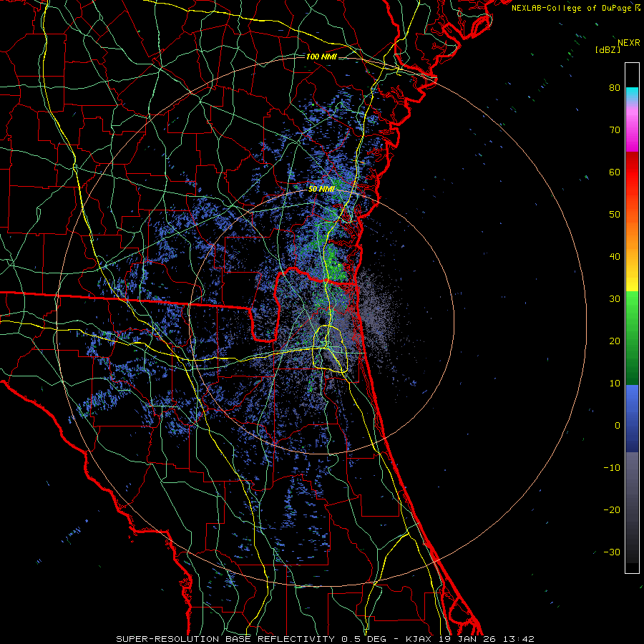The width and height of the screenshot is (644, 644).
Task: Click the 40 dBZ scale value
Action: click(x=615, y=257)
